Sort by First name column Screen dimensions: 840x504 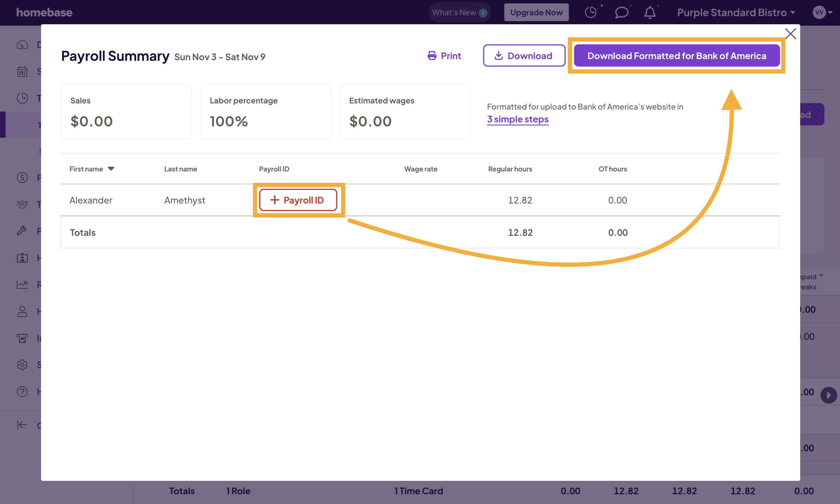click(92, 169)
